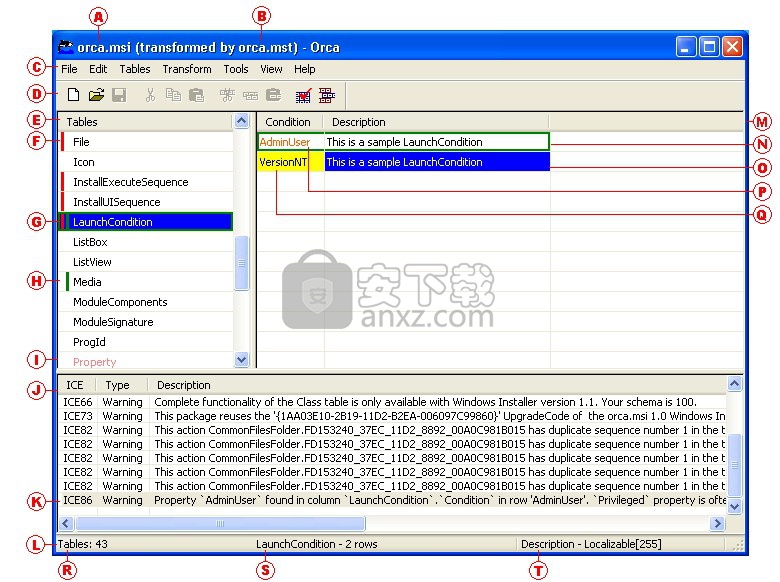Screen dimensions: 780x582
Task: Select the Property table
Action: (x=146, y=362)
